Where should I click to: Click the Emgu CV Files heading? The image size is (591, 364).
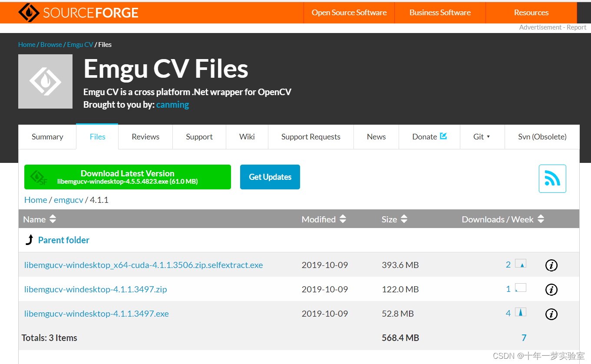click(x=166, y=69)
